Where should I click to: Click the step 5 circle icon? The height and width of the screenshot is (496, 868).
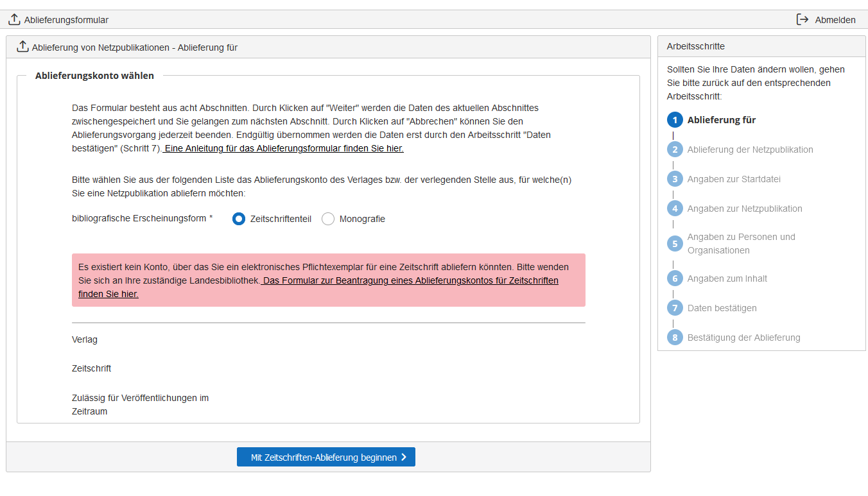click(675, 244)
